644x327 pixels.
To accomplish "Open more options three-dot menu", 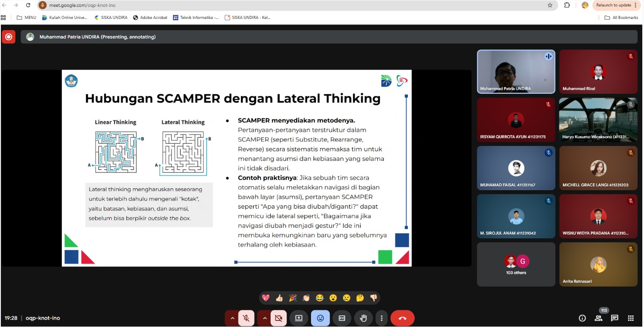I will tap(382, 318).
